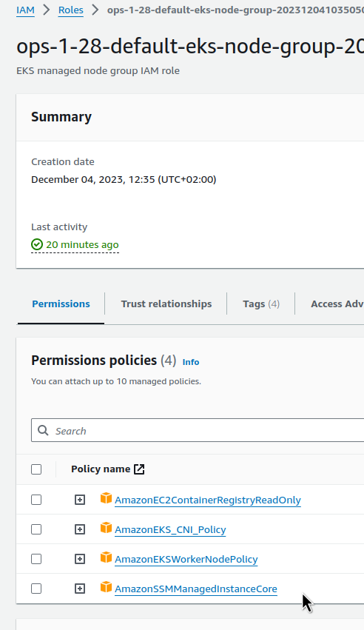Focus the policy Search field
The height and width of the screenshot is (630, 364).
198,430
